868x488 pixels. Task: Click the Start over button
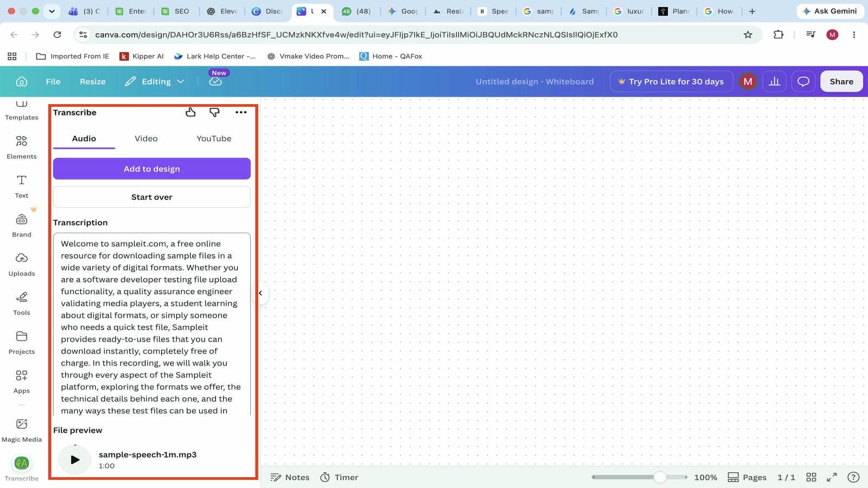tap(152, 197)
